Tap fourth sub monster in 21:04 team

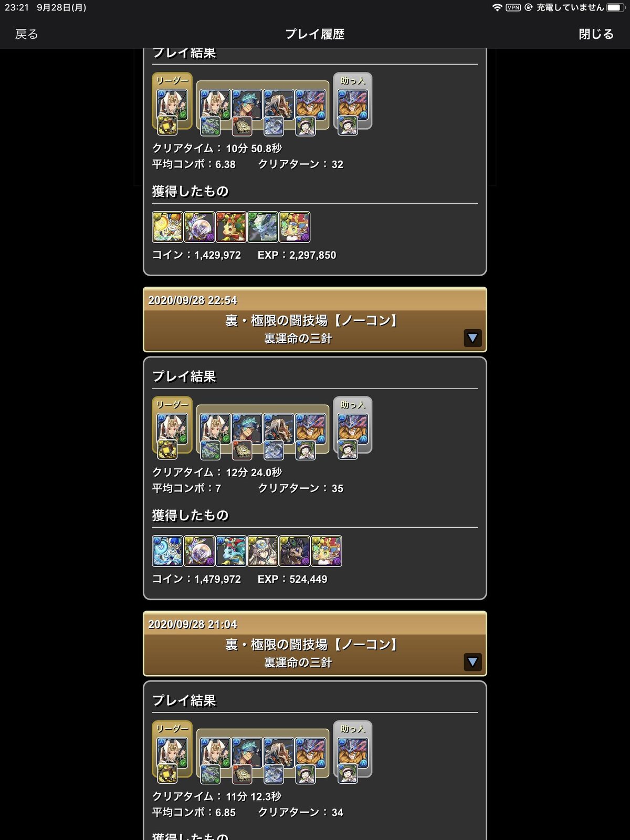[x=310, y=753]
